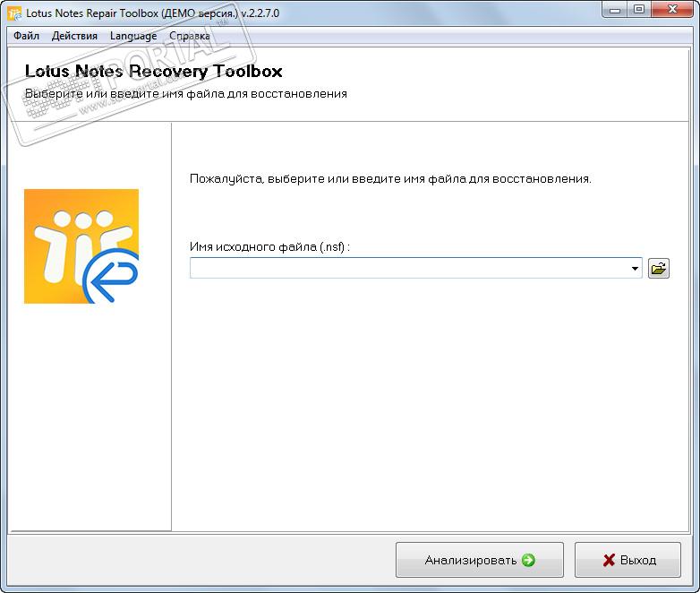
Task: Open the Справка menu
Action: click(189, 36)
